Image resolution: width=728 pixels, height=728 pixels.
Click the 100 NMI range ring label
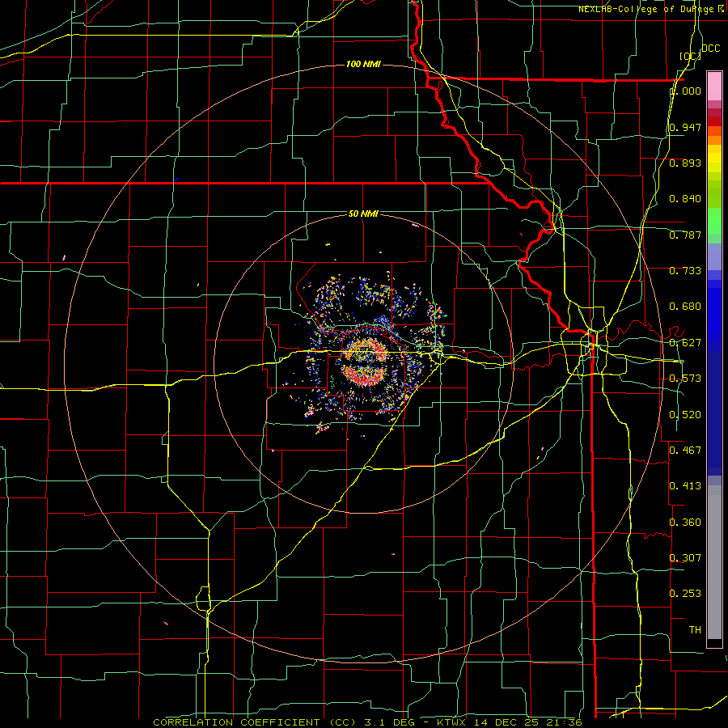[363, 64]
